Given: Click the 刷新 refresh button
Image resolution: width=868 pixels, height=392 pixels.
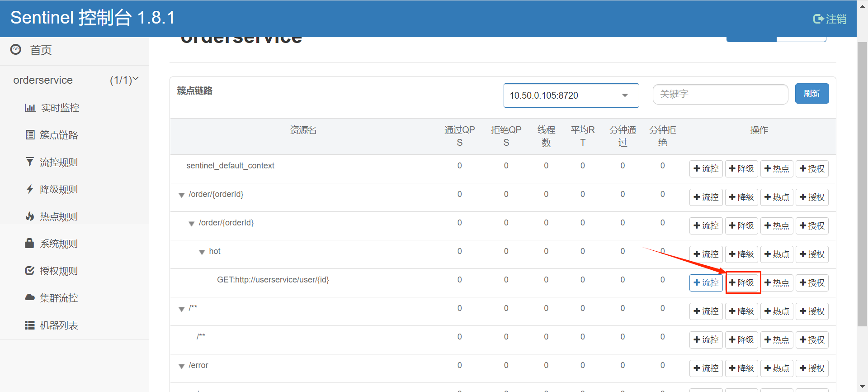Looking at the screenshot, I should [x=811, y=93].
